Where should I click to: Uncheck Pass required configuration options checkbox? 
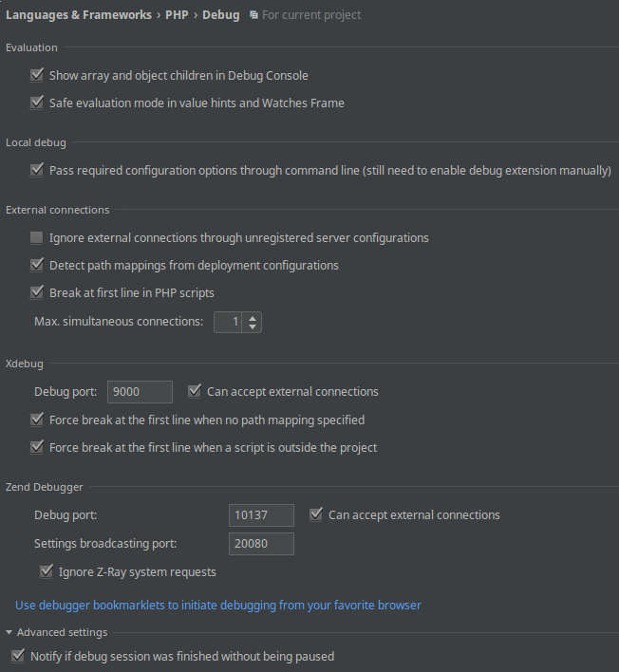(37, 170)
